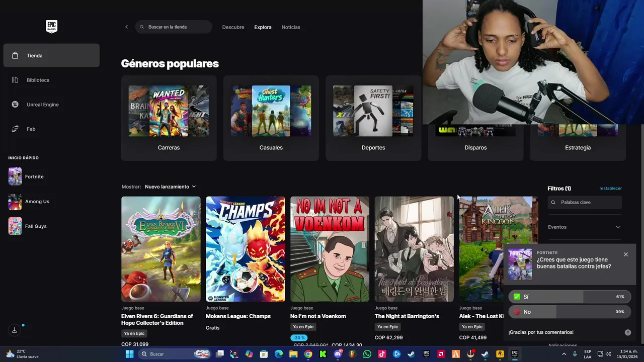Open Microsoft Edge from taskbar
This screenshot has width=644, height=362.
(x=279, y=354)
